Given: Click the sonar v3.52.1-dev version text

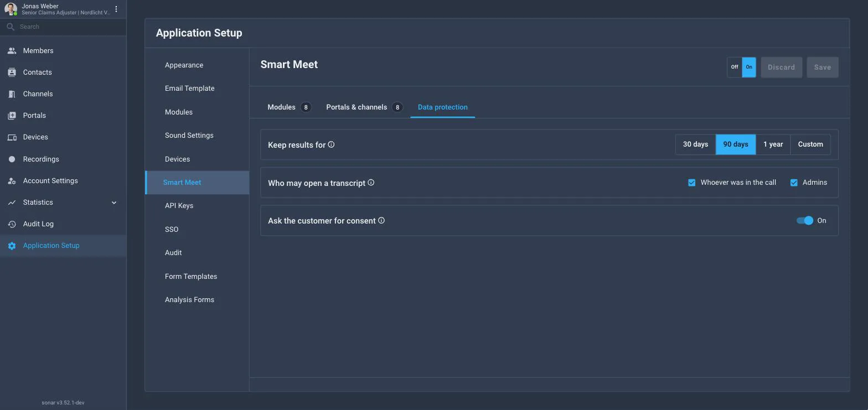Looking at the screenshot, I should tap(63, 403).
